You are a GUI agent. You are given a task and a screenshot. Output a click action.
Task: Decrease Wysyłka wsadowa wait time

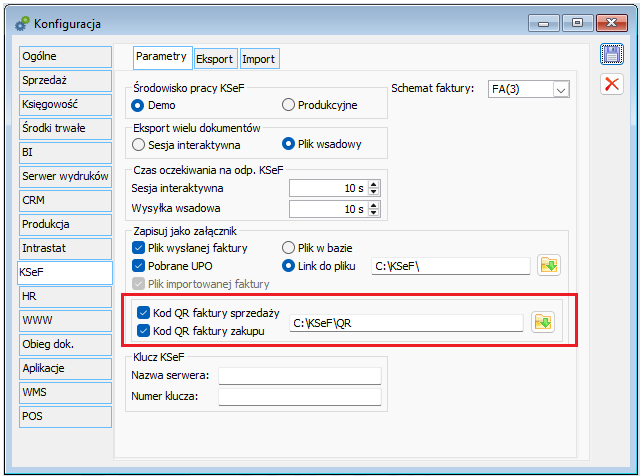click(373, 213)
